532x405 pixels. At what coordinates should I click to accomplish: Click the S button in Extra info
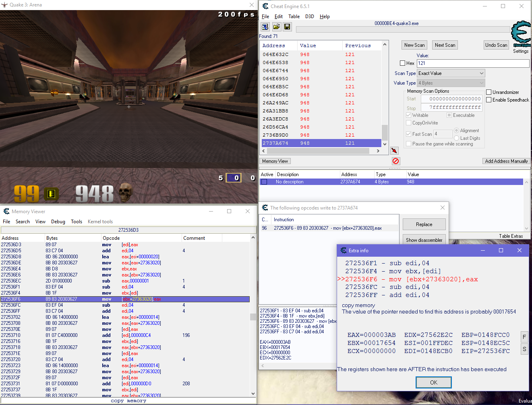coord(524,349)
